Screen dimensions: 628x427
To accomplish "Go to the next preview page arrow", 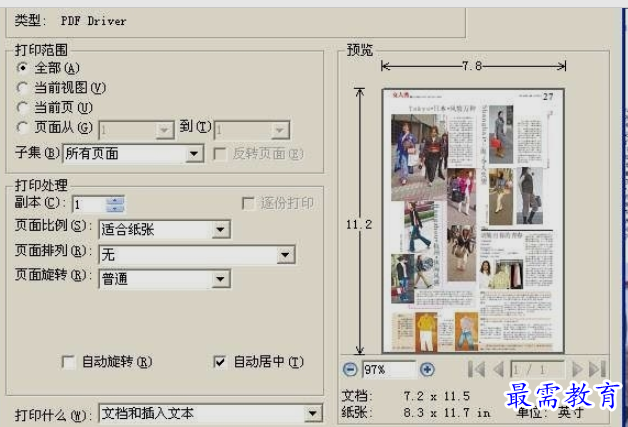I will [x=577, y=369].
